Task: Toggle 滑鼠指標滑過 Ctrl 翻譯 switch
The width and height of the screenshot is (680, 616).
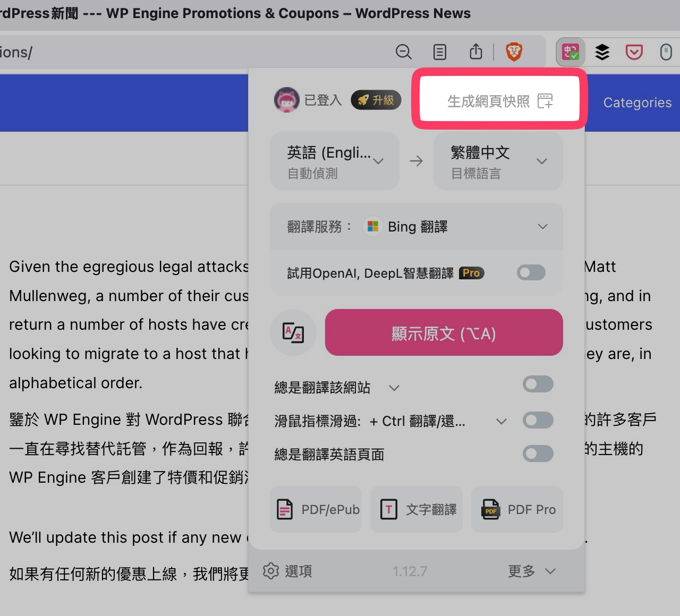Action: coord(538,420)
